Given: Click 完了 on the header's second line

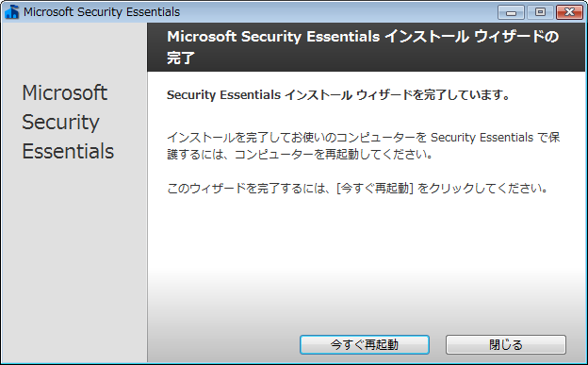Looking at the screenshot, I should click(x=181, y=58).
